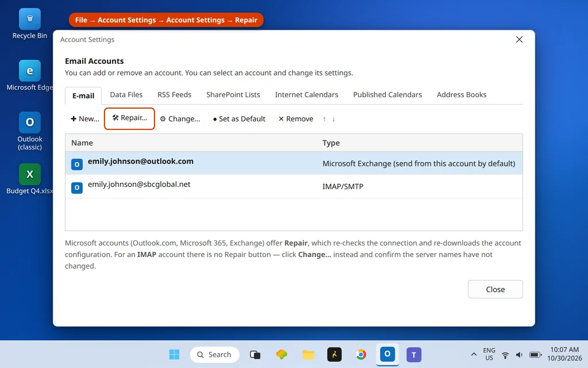Viewport: 588px width, 368px height.
Task: Click the emily.johnson@sbcglobal.net account icon
Action: [77, 187]
